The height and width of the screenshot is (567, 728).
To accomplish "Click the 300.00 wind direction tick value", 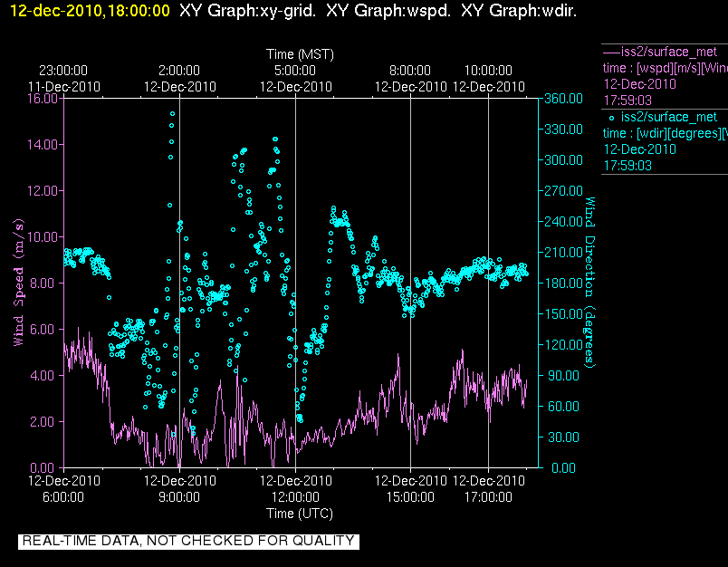I will pos(563,160).
